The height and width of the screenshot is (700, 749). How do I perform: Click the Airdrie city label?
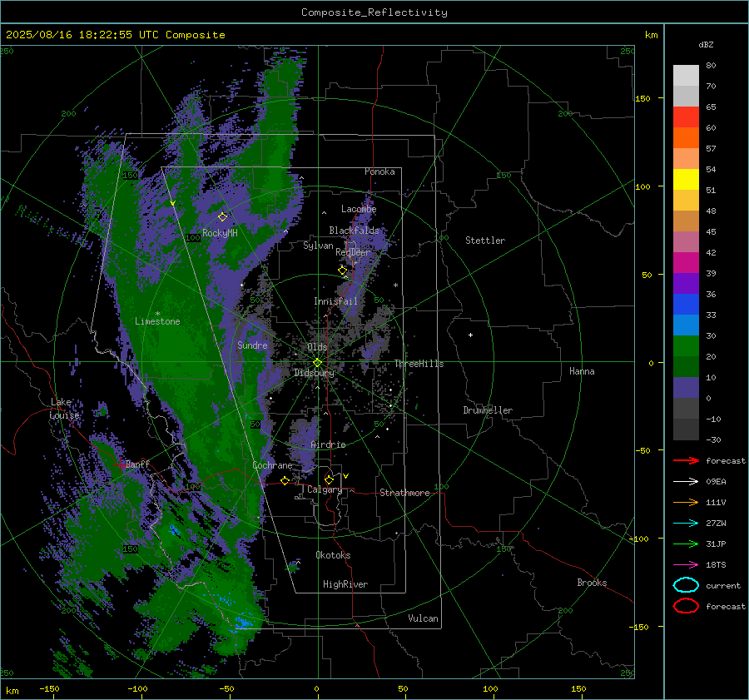pos(328,444)
